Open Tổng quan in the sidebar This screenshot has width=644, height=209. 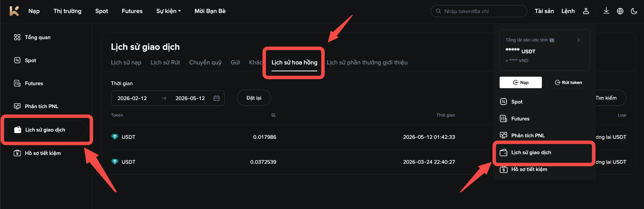tap(32, 37)
